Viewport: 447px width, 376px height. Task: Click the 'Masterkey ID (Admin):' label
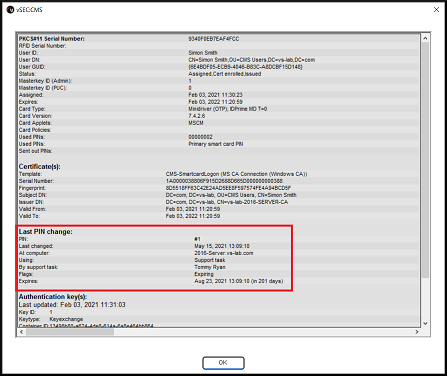tap(45, 81)
